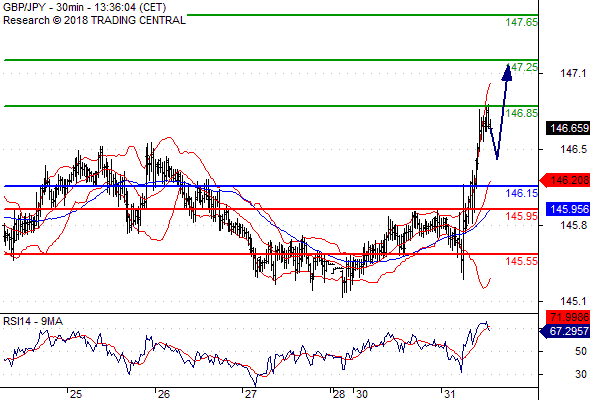Click the date marker 31 on time axis

(x=449, y=394)
